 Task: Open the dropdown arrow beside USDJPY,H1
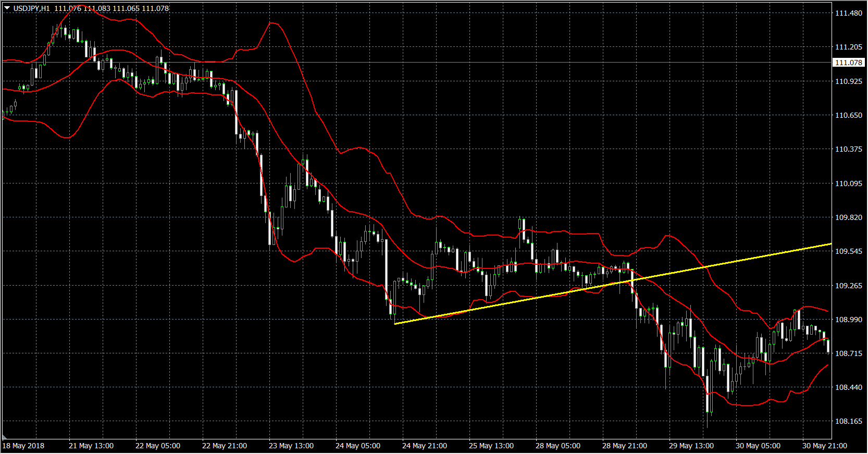pyautogui.click(x=7, y=8)
